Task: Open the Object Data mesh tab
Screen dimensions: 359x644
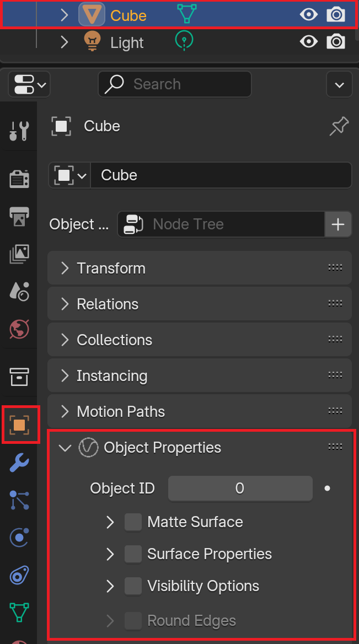Action: [x=19, y=612]
